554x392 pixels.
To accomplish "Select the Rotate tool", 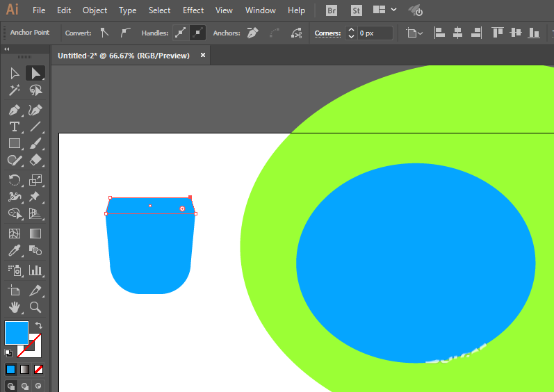I will (x=15, y=180).
